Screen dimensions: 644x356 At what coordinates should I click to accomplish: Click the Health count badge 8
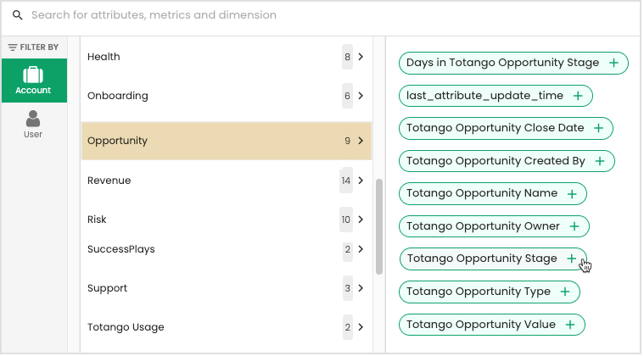pos(348,57)
